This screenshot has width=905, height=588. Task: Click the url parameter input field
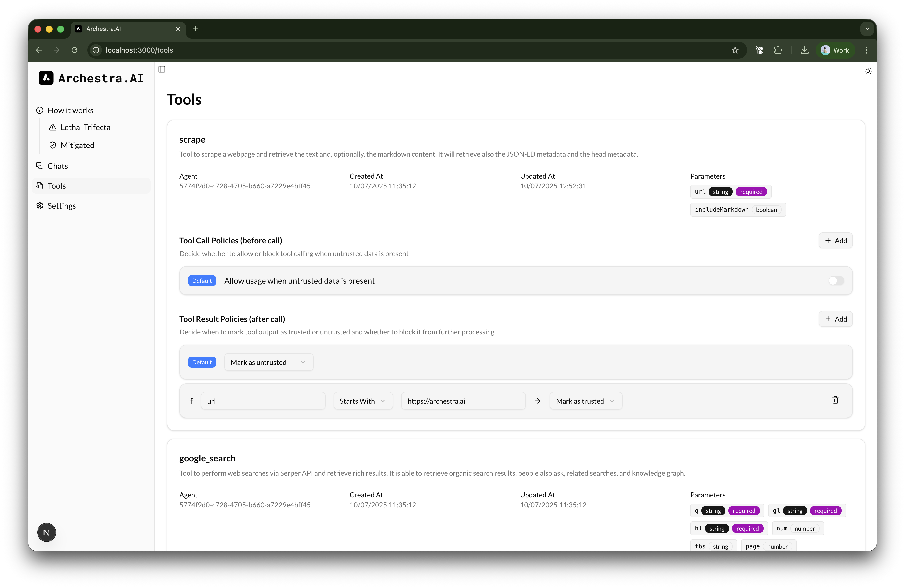tap(263, 401)
